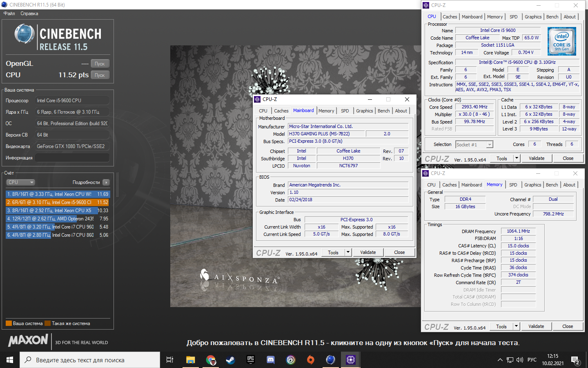
Task: Launch Steam from the taskbar
Action: (x=231, y=360)
